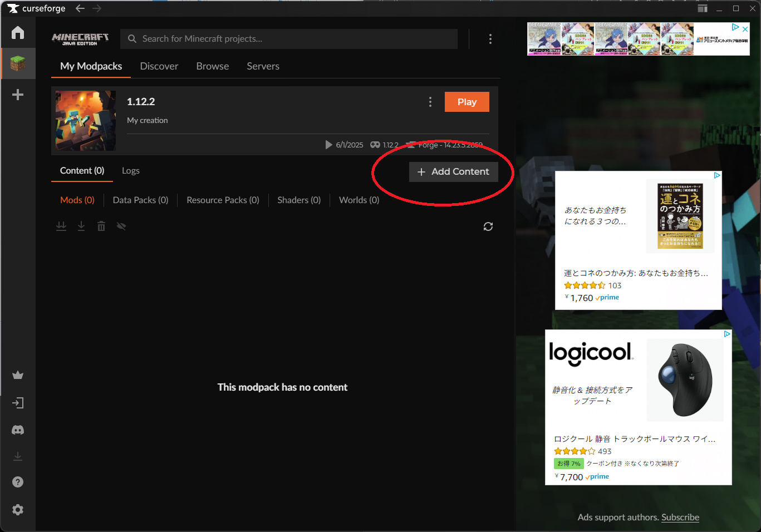Click the trash delete mods icon
761x532 pixels.
[101, 226]
